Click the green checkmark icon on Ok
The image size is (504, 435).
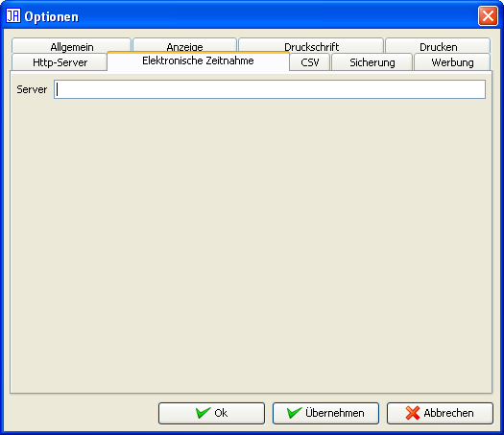[203, 413]
